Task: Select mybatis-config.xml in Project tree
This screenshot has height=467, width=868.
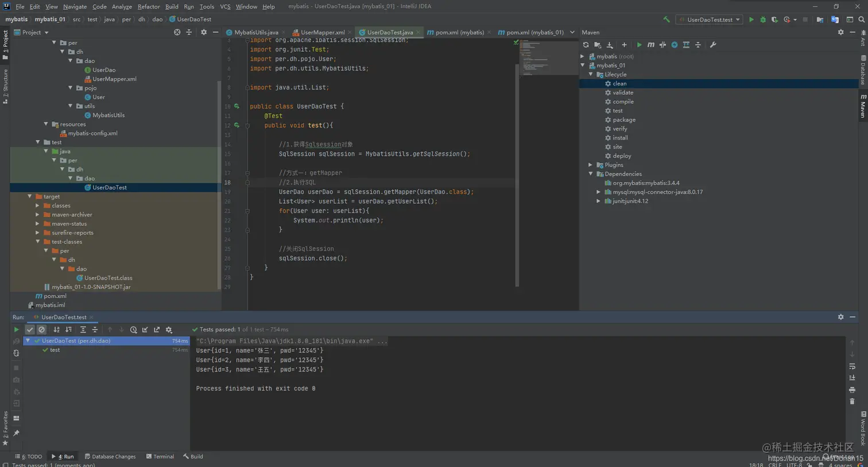Action: click(92, 133)
